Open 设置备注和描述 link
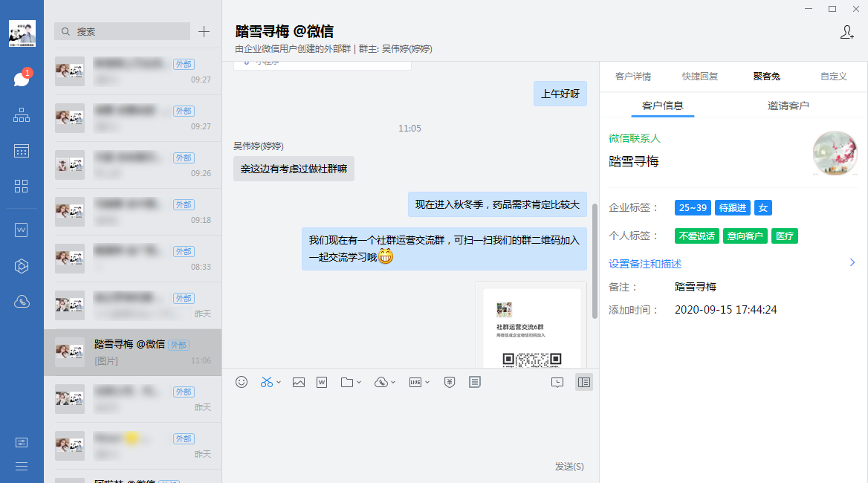This screenshot has width=868, height=483. click(x=645, y=264)
